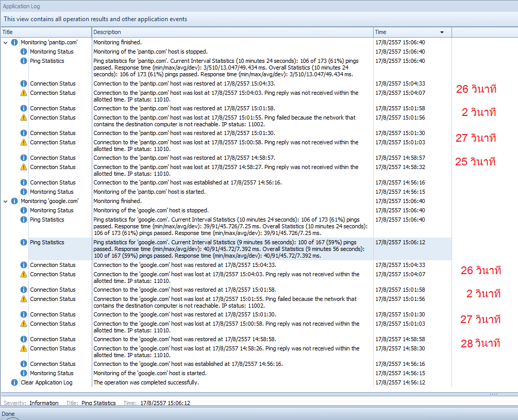This screenshot has width=518, height=420.
Task: Select highlighted Ping Statistics title at 15:06:12
Action: coord(47,242)
